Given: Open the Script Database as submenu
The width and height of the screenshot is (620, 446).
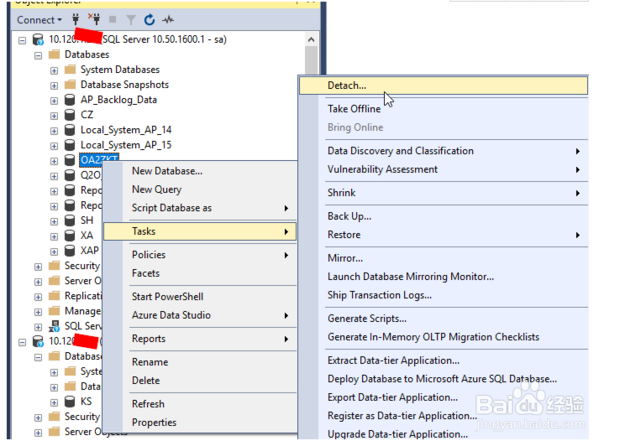Looking at the screenshot, I should point(200,208).
